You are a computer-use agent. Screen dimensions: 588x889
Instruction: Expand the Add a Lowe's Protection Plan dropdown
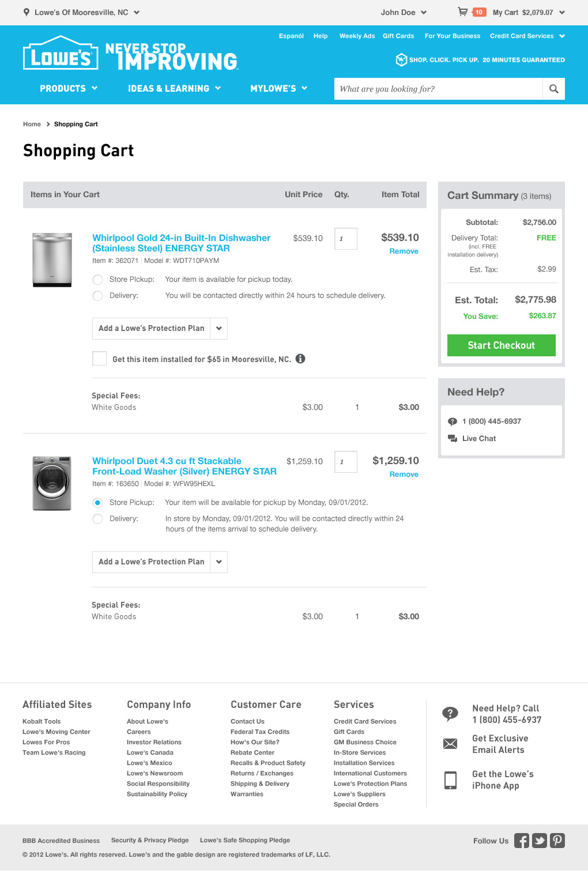coord(218,328)
